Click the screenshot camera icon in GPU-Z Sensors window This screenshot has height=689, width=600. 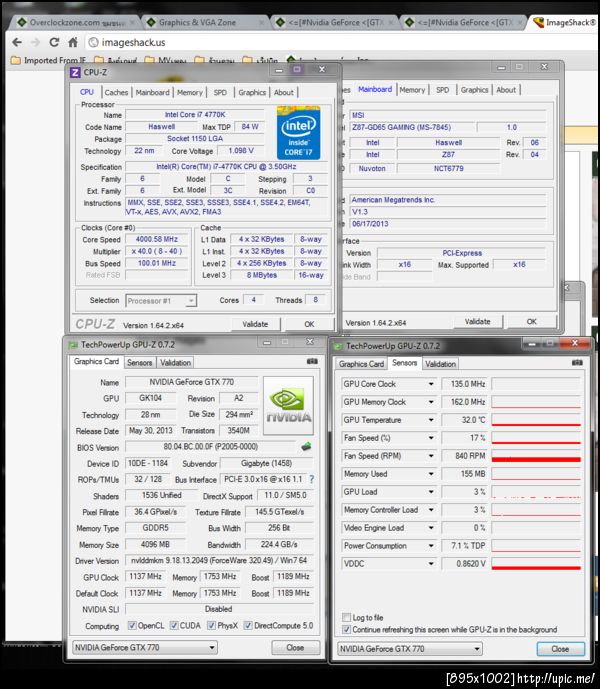pyautogui.click(x=577, y=363)
